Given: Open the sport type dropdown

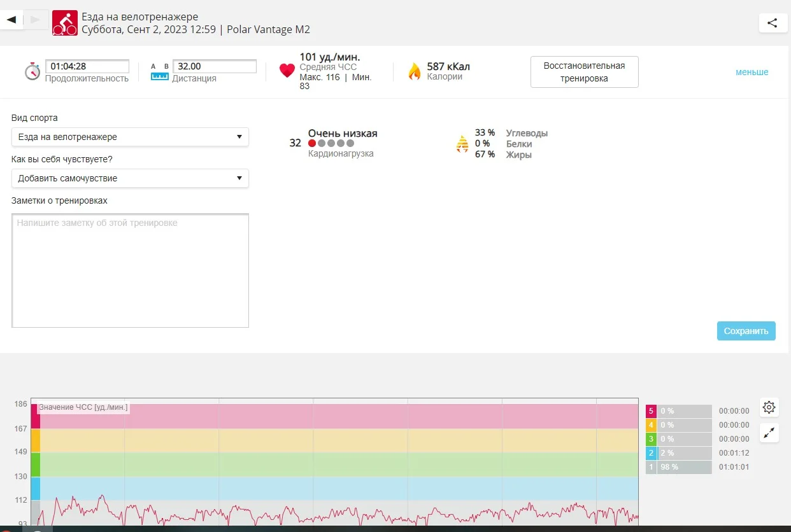Looking at the screenshot, I should coord(130,137).
